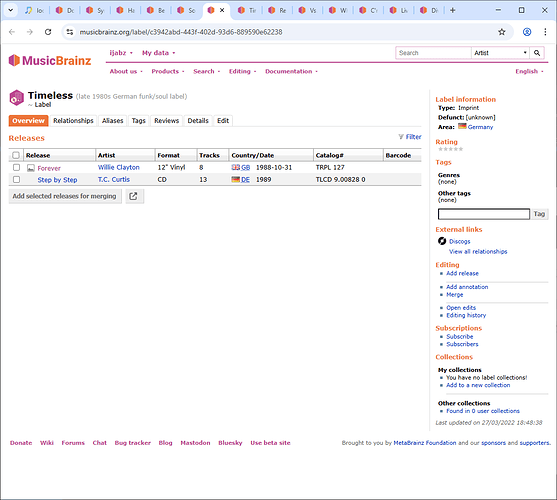The height and width of the screenshot is (500, 557).
Task: Open the browser profile icon
Action: point(527,32)
